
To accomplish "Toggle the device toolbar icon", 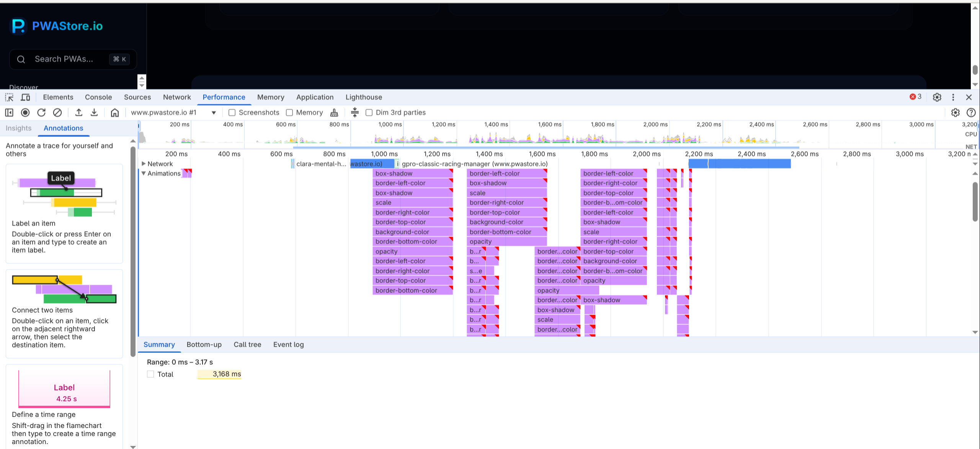I will click(25, 97).
